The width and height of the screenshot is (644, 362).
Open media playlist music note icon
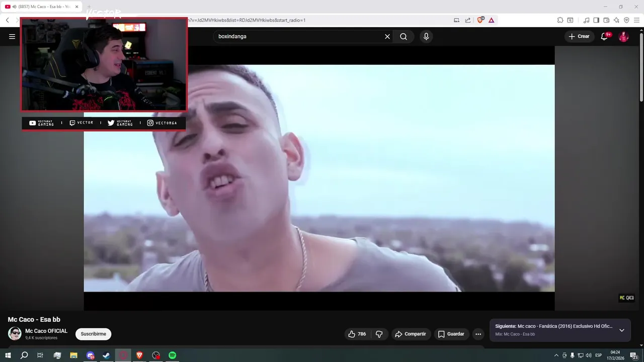[586, 20]
